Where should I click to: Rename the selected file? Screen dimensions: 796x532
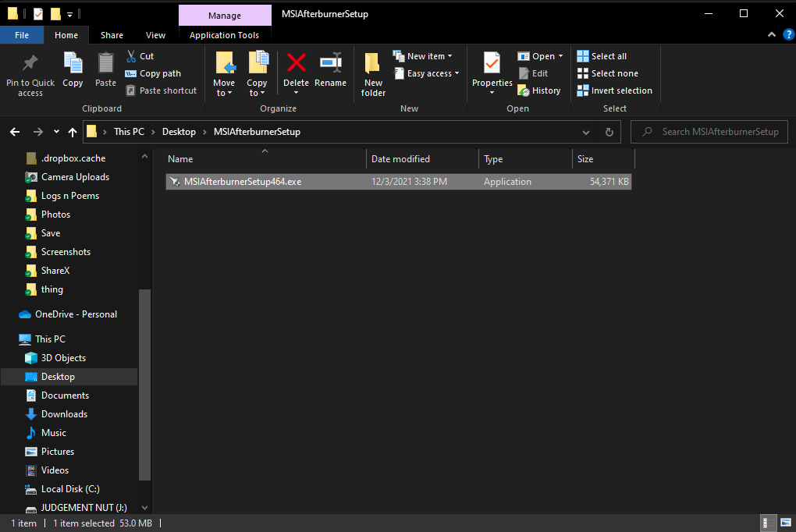[330, 69]
